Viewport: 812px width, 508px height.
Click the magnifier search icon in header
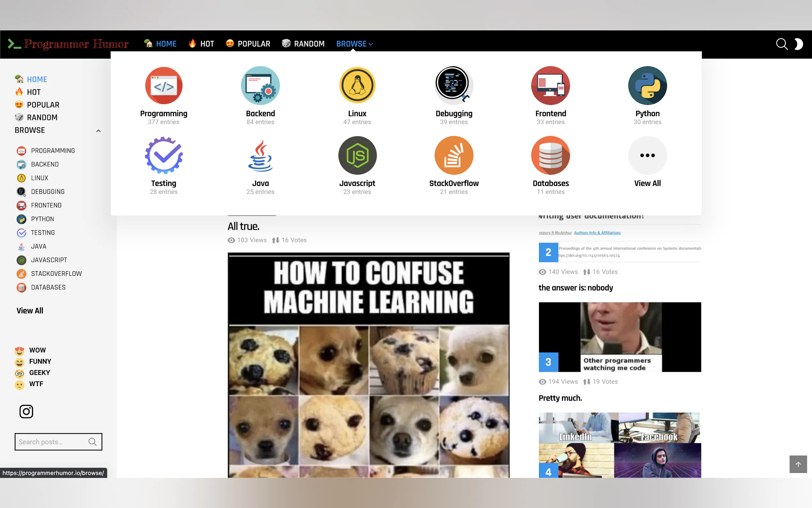click(x=781, y=44)
